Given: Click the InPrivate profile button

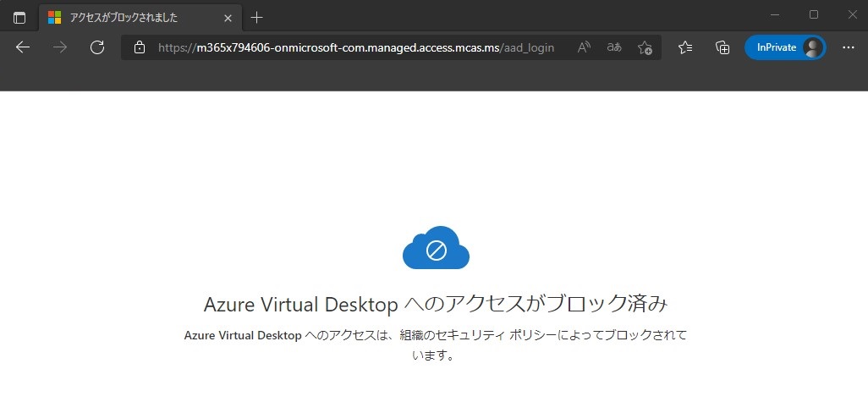Looking at the screenshot, I should (x=785, y=48).
